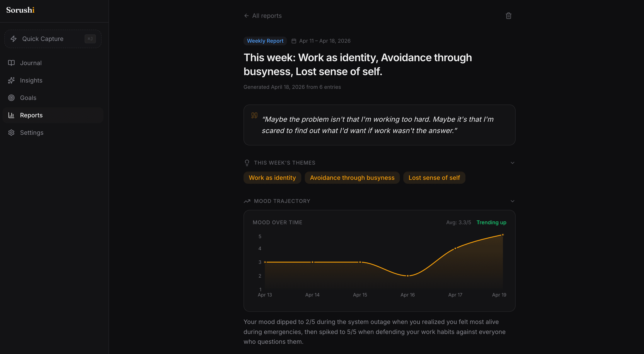This screenshot has height=354, width=644.
Task: Click the Apr 11 – Apr 18, 2026 date range
Action: pos(325,41)
